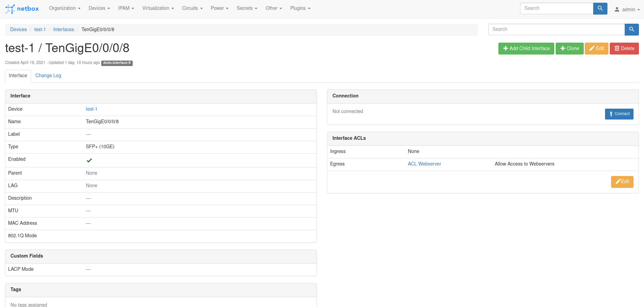This screenshot has width=644, height=307.
Task: Click the Not connected text
Action: point(348,111)
